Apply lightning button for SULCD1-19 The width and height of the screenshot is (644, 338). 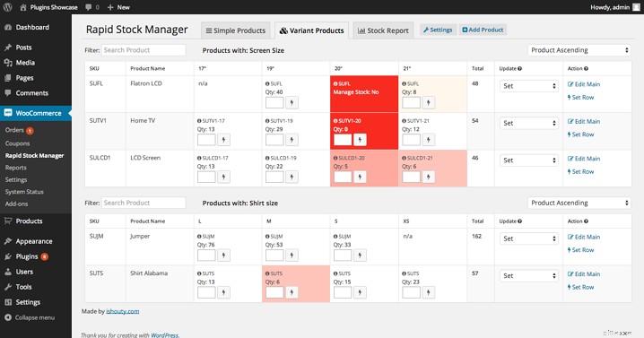[x=292, y=177]
